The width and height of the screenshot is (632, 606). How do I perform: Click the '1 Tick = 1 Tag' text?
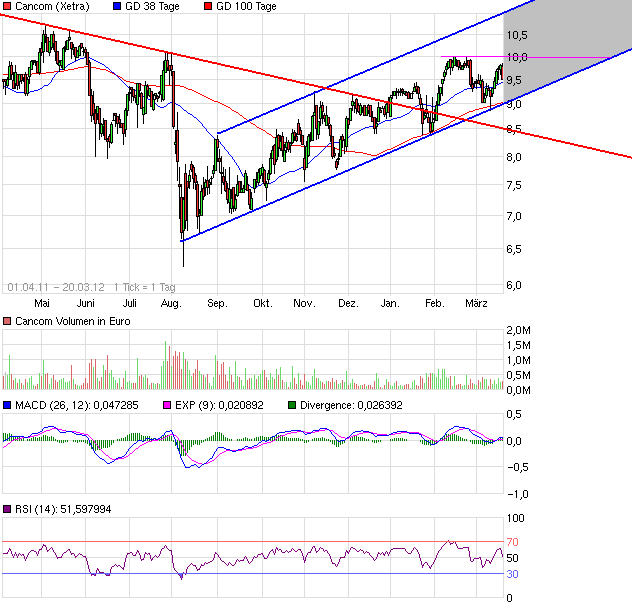(x=145, y=287)
